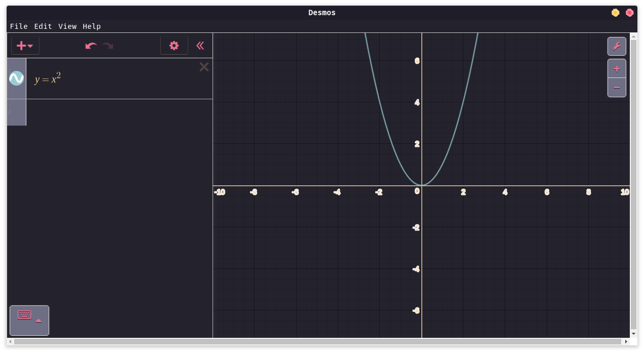Click the teal curve thumbnail beside y=x²
The width and height of the screenshot is (644, 353).
click(x=16, y=78)
